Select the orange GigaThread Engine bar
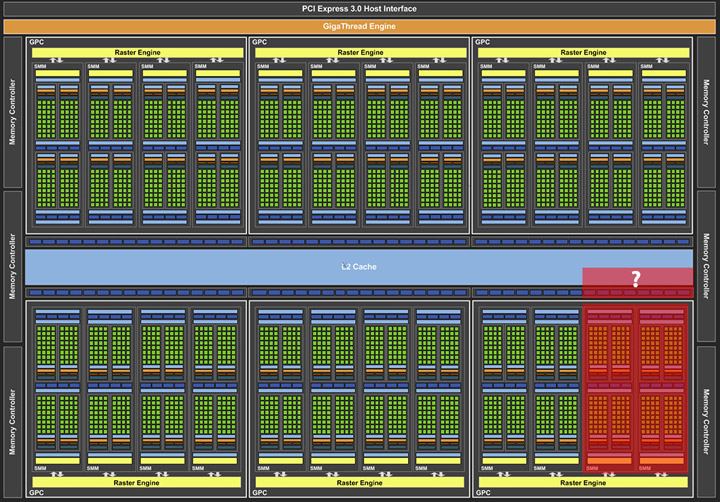Image resolution: width=720 pixels, height=502 pixels. [x=359, y=27]
